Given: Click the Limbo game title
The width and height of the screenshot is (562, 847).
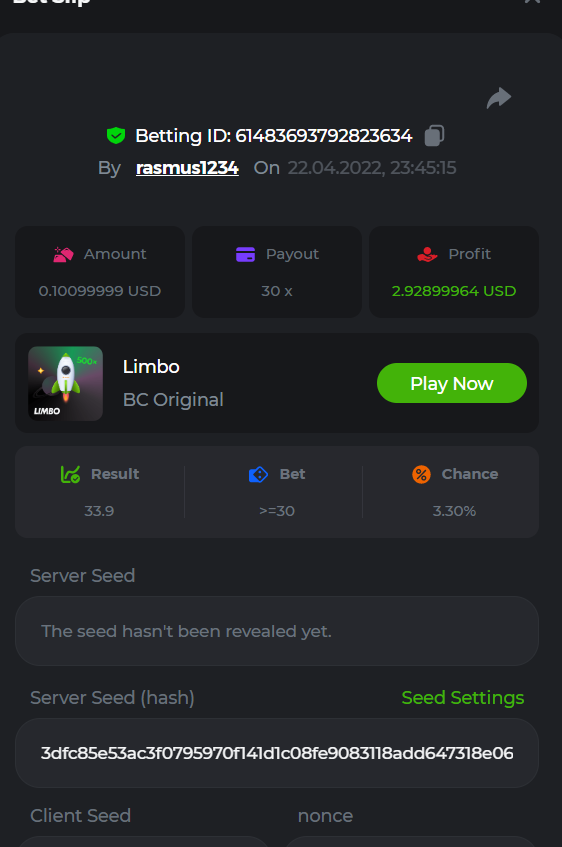Looking at the screenshot, I should pos(151,367).
